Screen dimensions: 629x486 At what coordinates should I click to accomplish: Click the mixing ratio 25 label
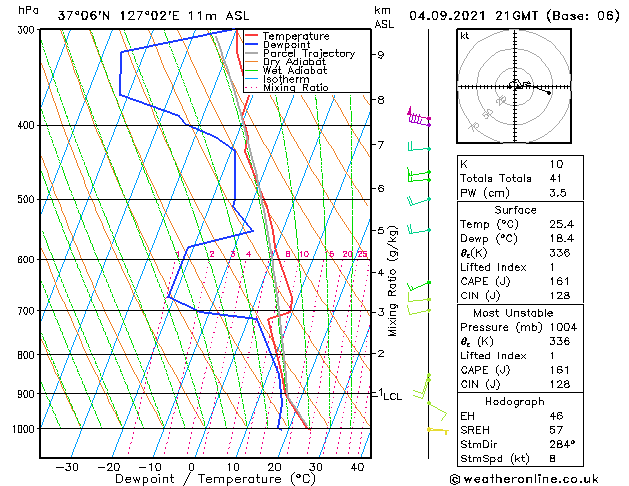click(x=363, y=254)
